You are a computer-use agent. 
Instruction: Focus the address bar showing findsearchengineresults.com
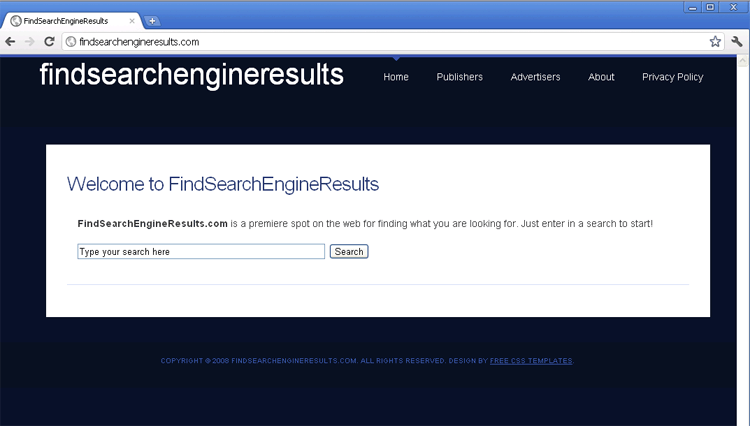pyautogui.click(x=380, y=42)
